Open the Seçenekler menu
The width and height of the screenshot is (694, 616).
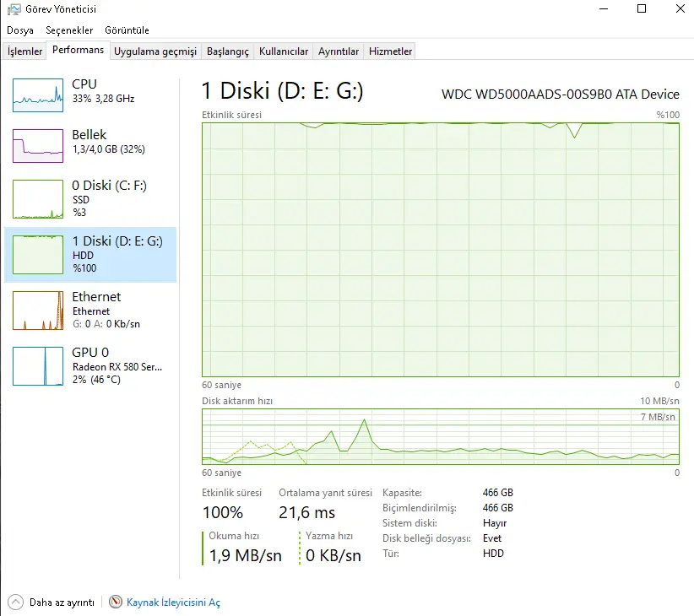pyautogui.click(x=69, y=30)
